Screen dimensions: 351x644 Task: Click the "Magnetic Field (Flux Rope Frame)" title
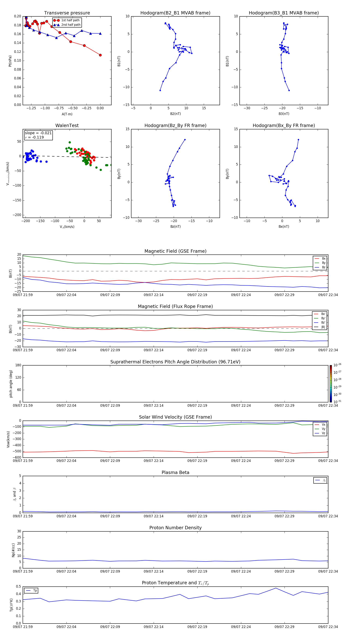175,307
